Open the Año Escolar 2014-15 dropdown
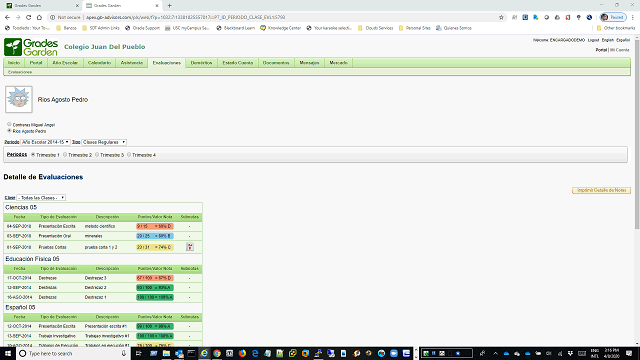640x360 pixels. (45, 142)
